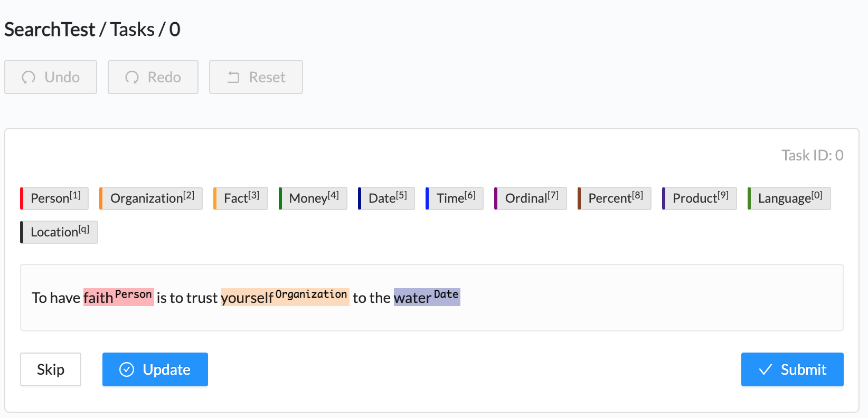Viewport: 868px width, 418px height.
Task: Click the highlighted word 'faith' annotation
Action: click(x=99, y=298)
